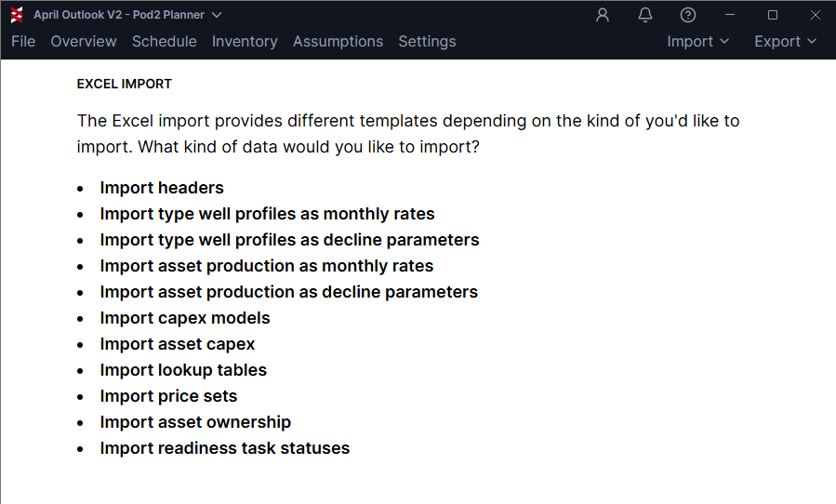
Task: Open the Settings menu item
Action: [x=427, y=41]
